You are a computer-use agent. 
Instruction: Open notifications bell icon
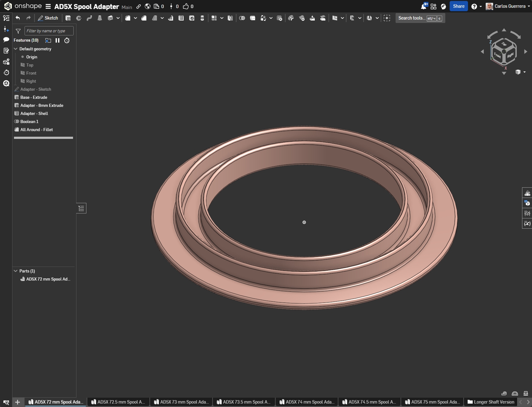point(423,6)
